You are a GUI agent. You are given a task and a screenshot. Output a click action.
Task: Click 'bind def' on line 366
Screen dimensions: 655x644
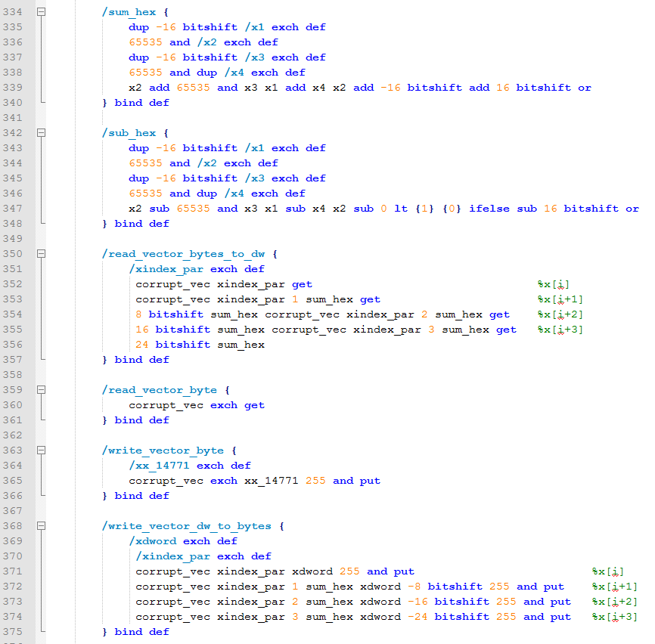(x=142, y=496)
